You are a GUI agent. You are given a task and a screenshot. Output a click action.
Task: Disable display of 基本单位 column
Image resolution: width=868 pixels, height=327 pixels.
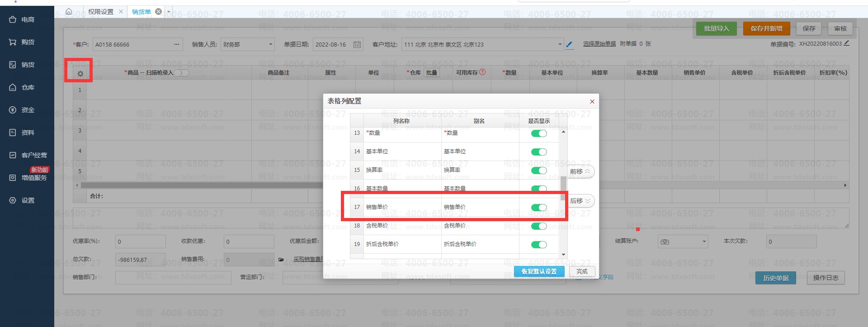point(538,152)
